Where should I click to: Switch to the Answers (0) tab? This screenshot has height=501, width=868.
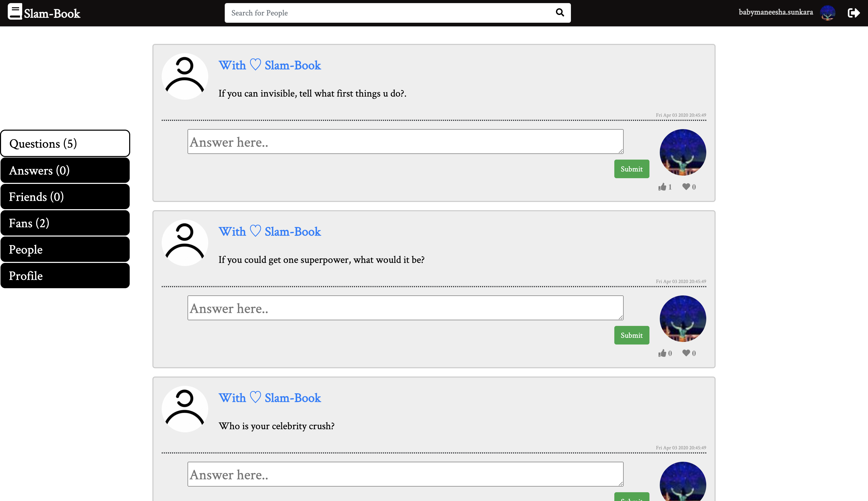[65, 170]
